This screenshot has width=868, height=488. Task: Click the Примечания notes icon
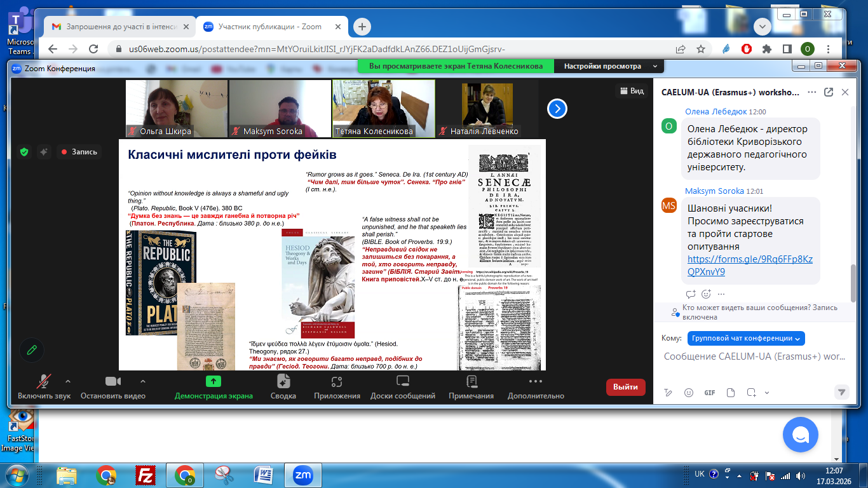point(471,382)
